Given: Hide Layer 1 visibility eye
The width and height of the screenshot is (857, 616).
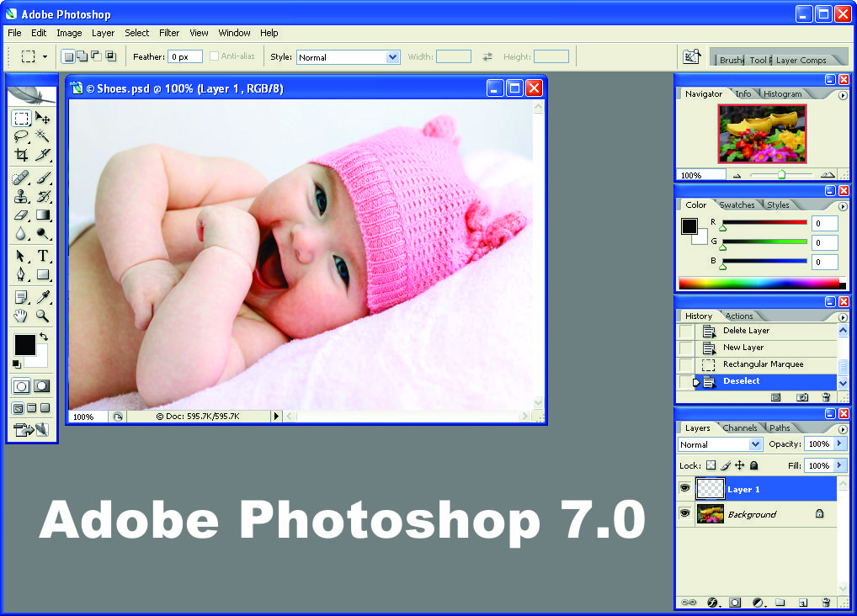Looking at the screenshot, I should pos(684,488).
